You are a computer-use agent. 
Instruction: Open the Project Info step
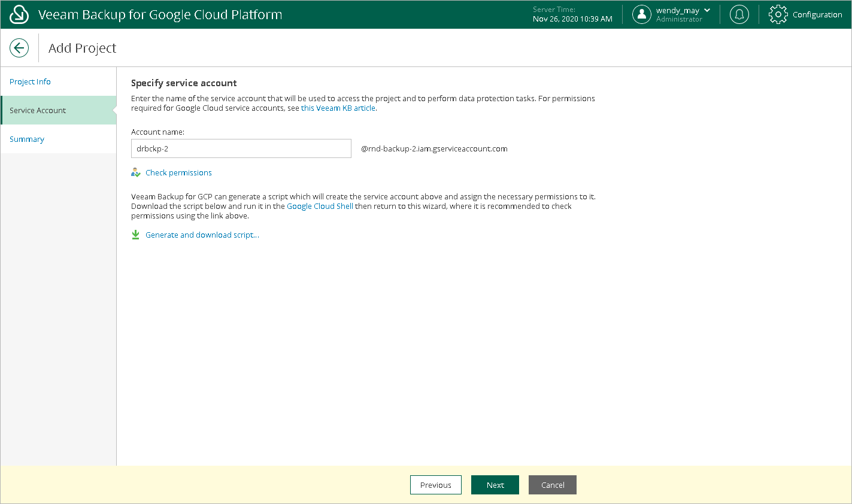[x=30, y=81]
